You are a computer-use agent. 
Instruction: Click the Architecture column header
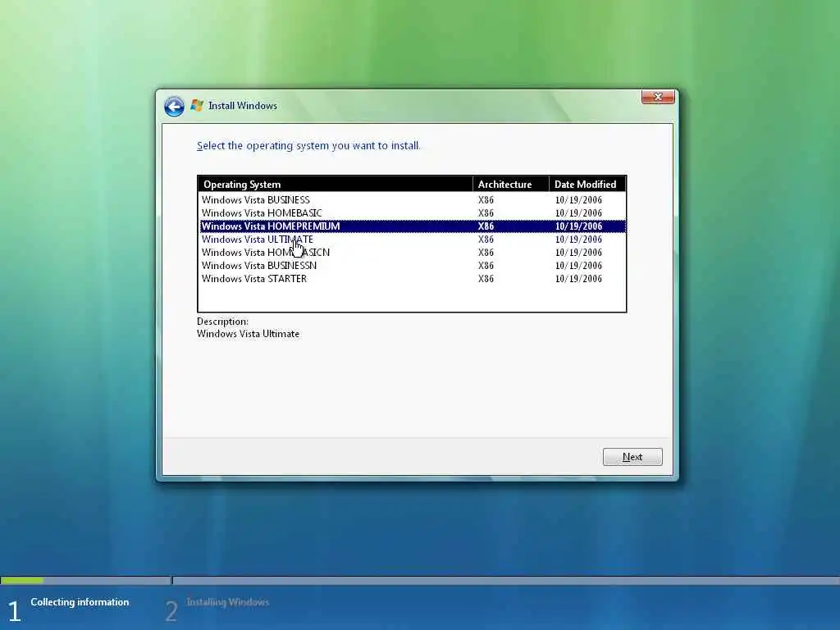[511, 185]
